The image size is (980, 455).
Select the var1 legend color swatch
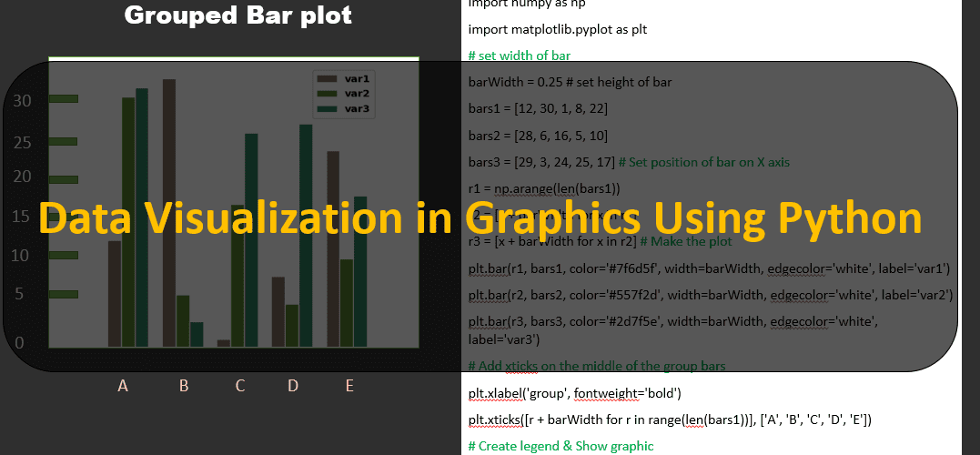click(x=327, y=79)
